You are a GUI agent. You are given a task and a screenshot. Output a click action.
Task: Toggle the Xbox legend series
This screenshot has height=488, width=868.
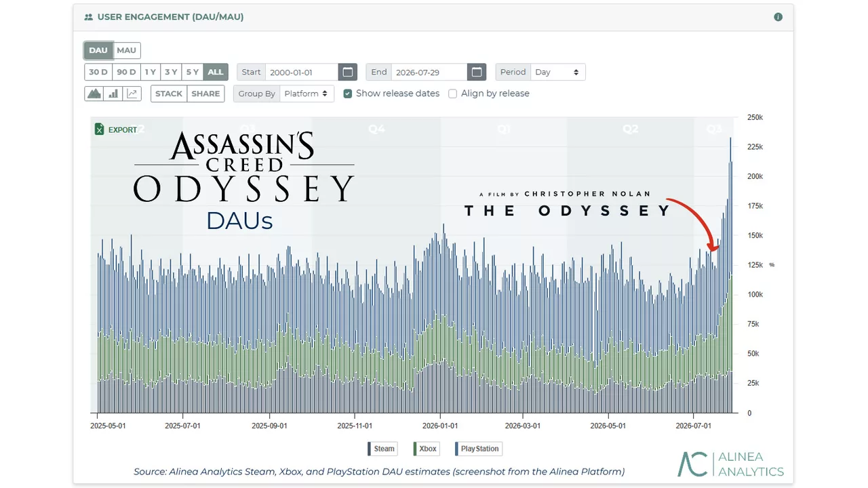pos(427,449)
